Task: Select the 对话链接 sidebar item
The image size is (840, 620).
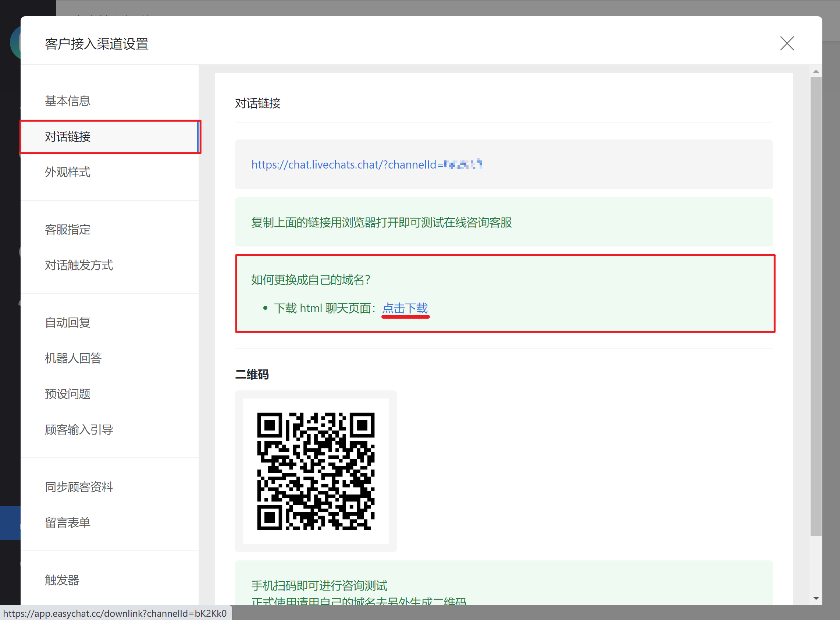Action: coord(68,137)
